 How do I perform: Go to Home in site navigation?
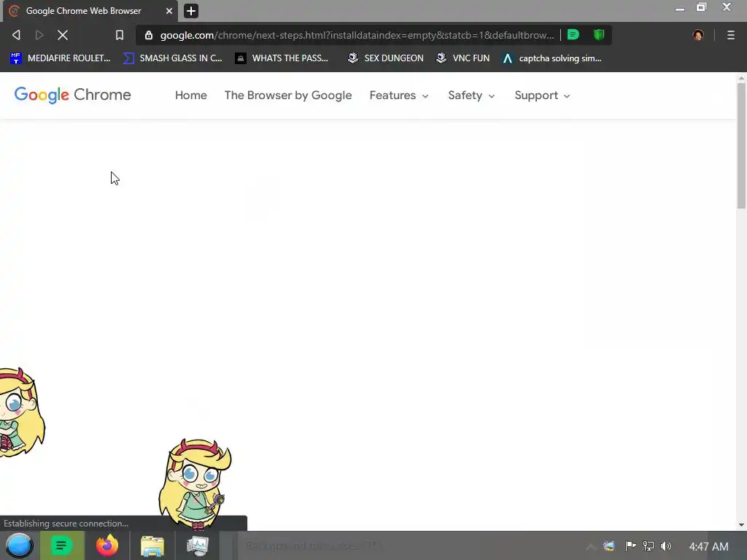click(x=190, y=96)
